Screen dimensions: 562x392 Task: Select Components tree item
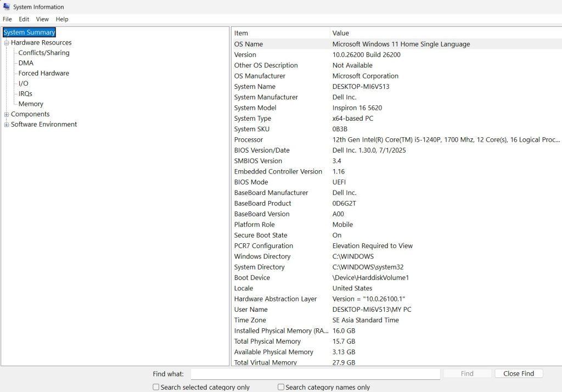(30, 114)
